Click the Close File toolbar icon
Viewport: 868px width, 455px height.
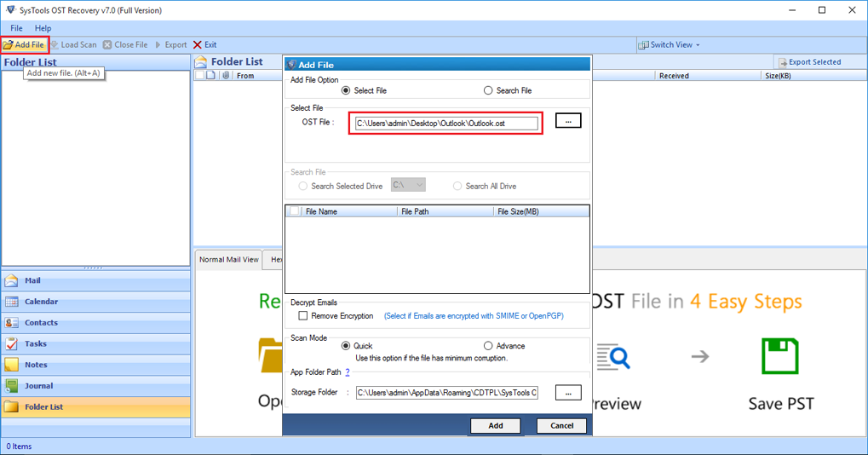[107, 45]
